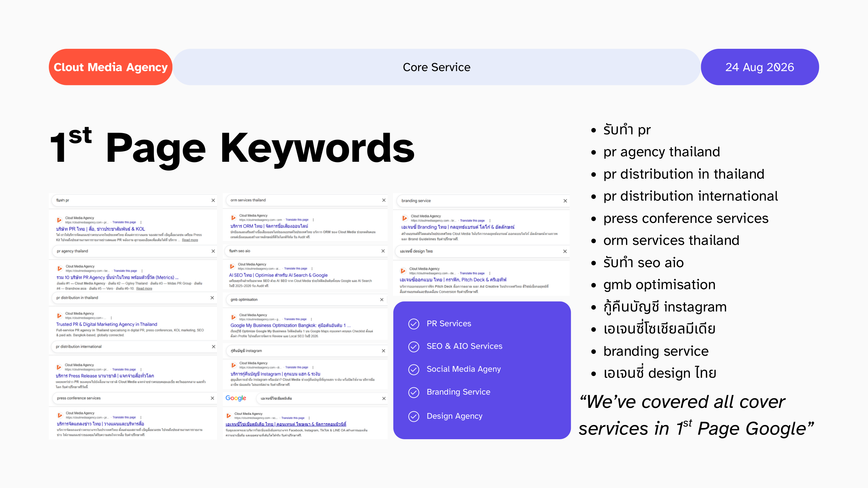Image resolution: width=868 pixels, height=488 pixels.
Task: Open 'รวม 10 บริษัท PR Agency ชั้นนำในไทย' result
Action: click(117, 277)
